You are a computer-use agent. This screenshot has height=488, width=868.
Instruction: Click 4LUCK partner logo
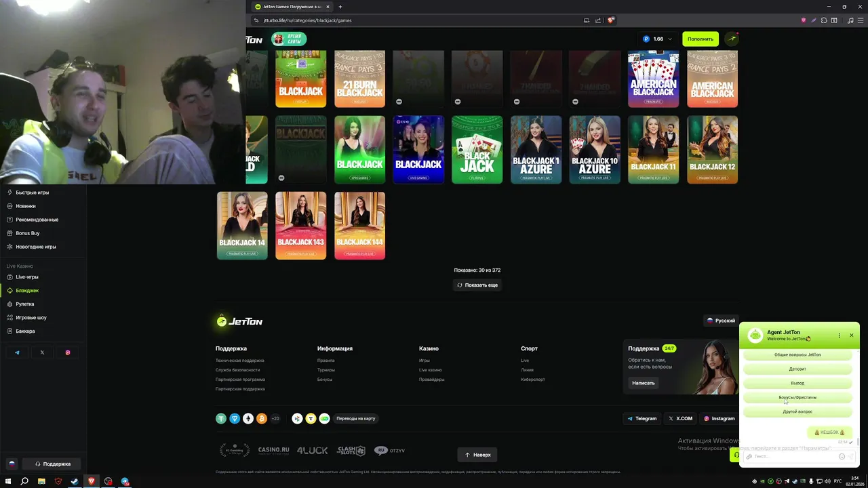[313, 451]
